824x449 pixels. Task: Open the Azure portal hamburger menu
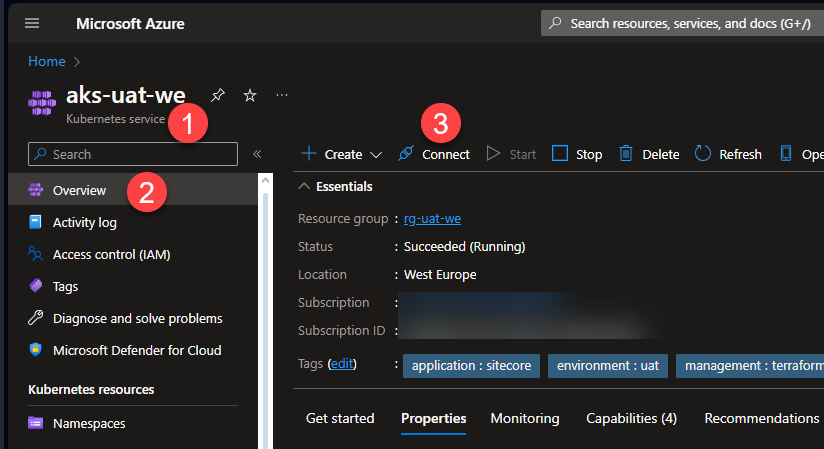point(32,23)
